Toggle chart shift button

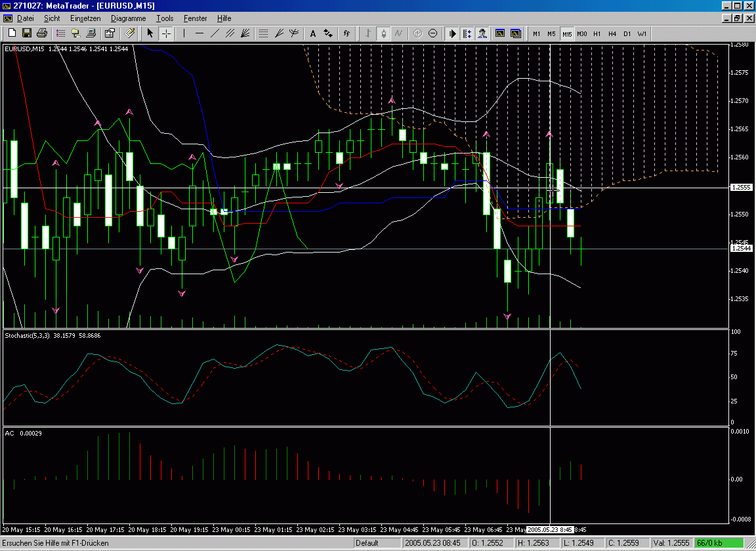[x=467, y=33]
